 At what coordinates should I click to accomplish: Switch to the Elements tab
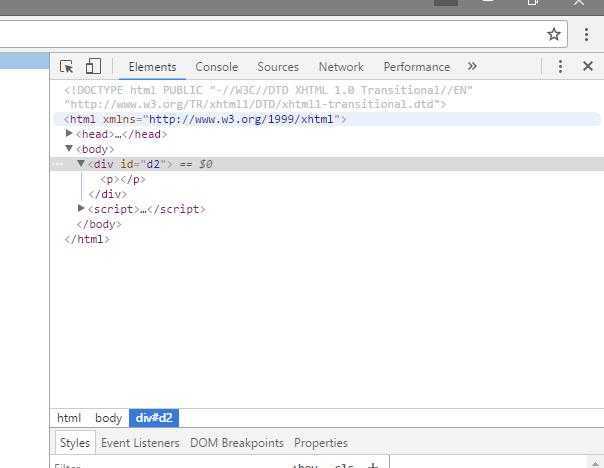click(152, 67)
